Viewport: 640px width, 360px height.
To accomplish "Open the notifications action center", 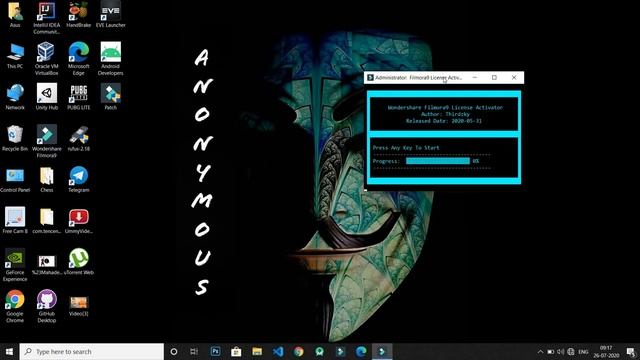I will tap(631, 351).
